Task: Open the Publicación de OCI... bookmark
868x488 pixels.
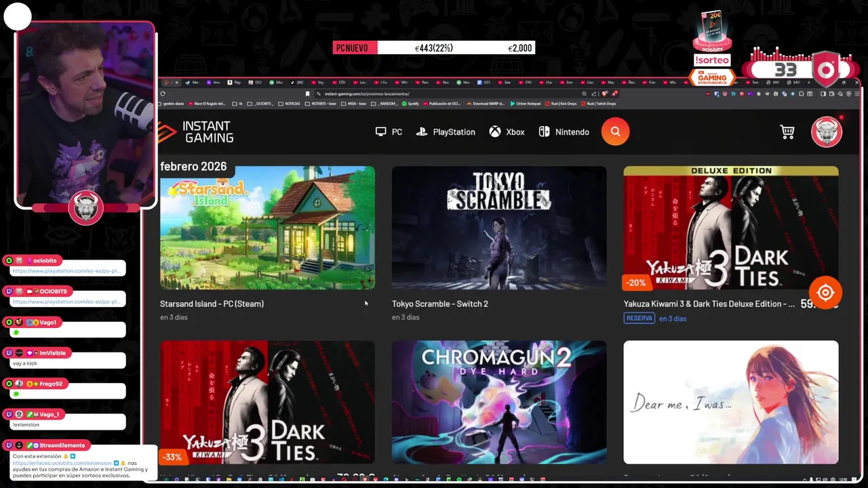Action: [442, 104]
